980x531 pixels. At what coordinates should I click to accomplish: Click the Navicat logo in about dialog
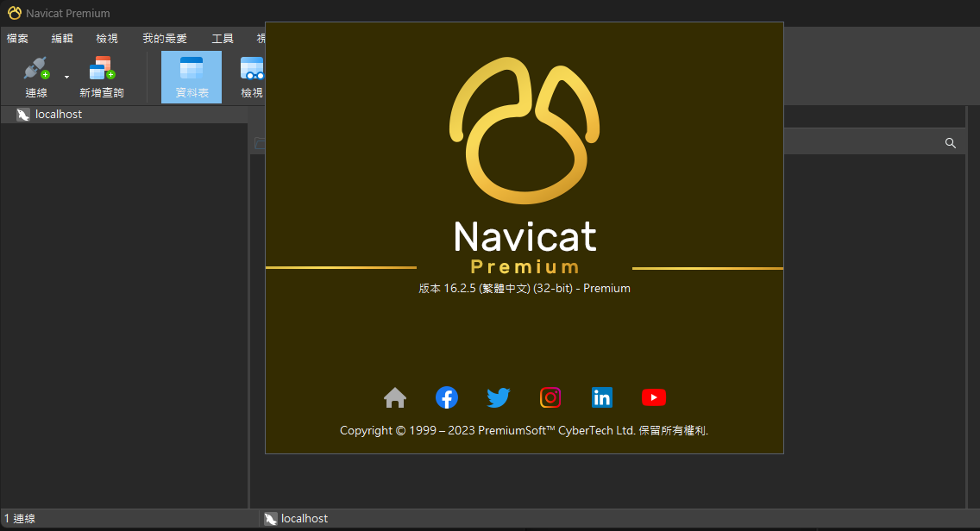(525, 130)
